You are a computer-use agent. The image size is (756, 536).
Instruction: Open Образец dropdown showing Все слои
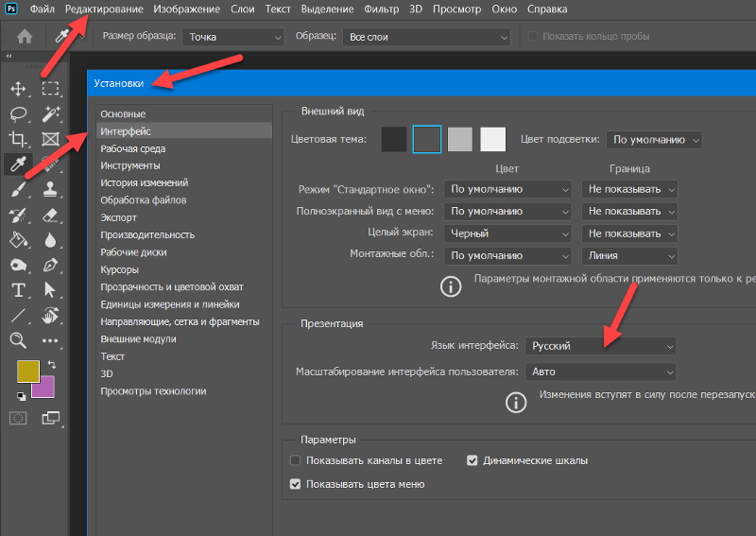point(426,37)
